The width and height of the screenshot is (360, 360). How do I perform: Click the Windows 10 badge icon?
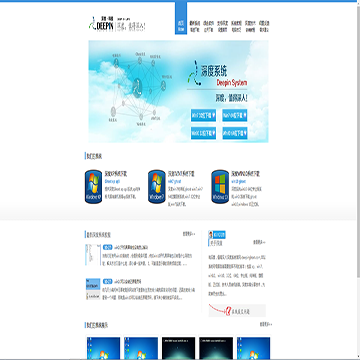220,187
